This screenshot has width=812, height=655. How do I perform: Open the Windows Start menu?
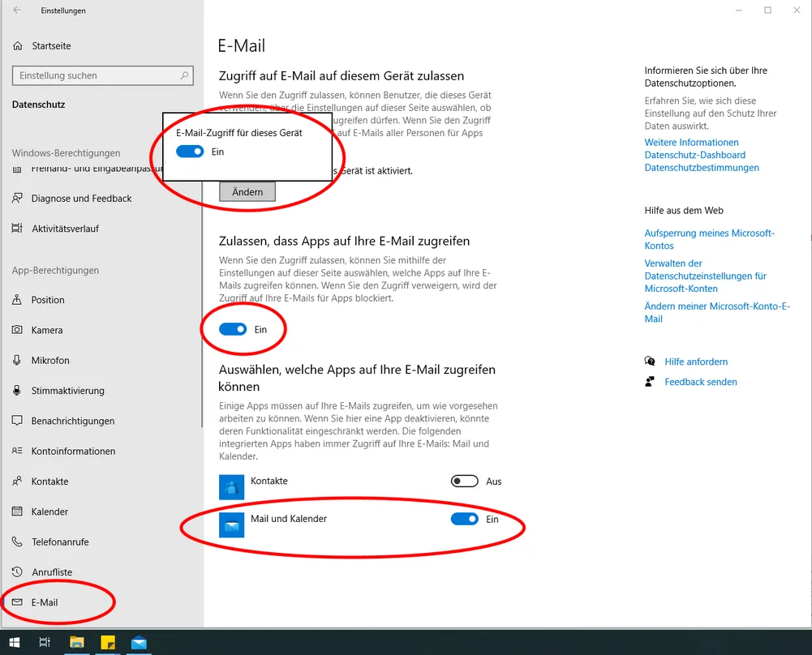coord(15,643)
